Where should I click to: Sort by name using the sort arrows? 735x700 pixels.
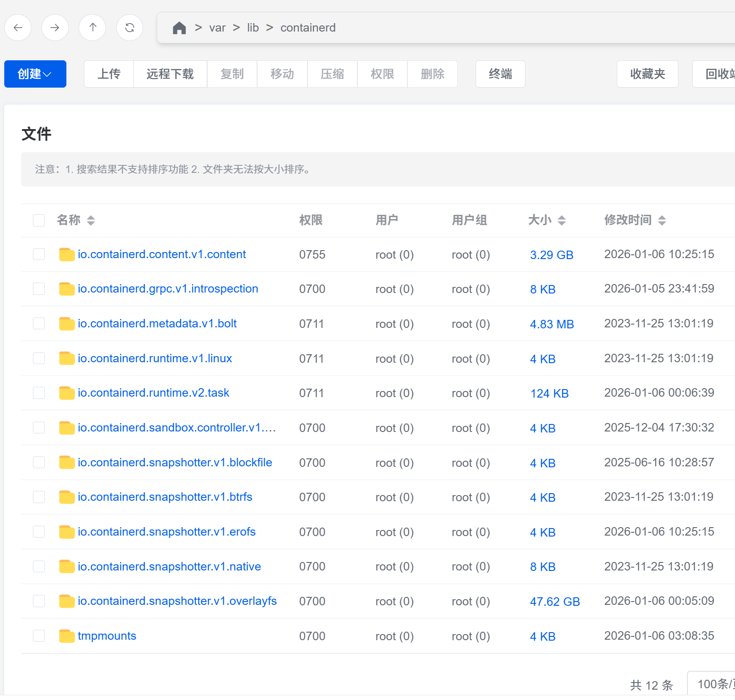(91, 220)
